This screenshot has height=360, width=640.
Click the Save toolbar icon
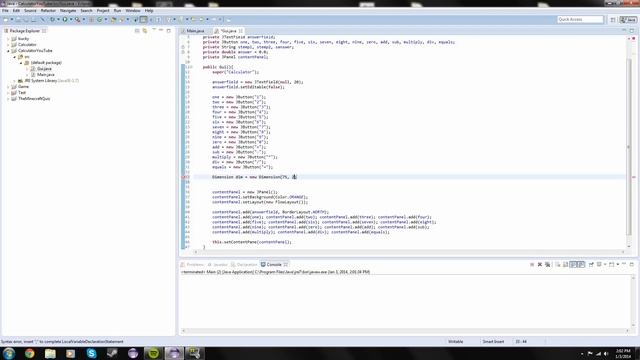point(18,20)
